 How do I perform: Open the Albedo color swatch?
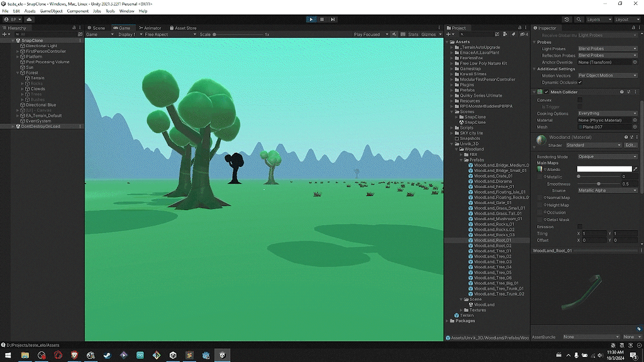605,169
